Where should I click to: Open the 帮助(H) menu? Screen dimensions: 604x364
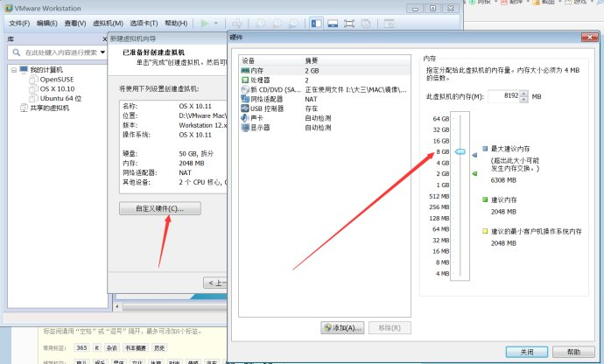pyautogui.click(x=176, y=24)
